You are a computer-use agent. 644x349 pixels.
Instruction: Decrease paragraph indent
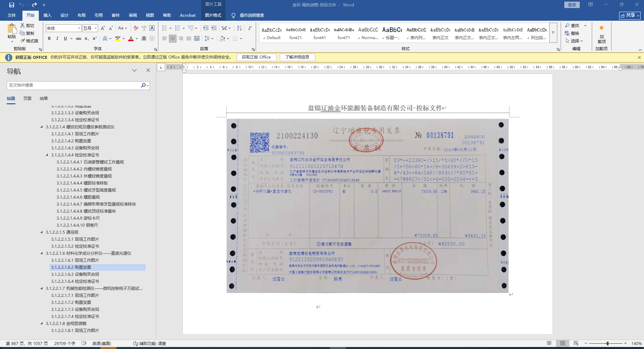pyautogui.click(x=206, y=28)
